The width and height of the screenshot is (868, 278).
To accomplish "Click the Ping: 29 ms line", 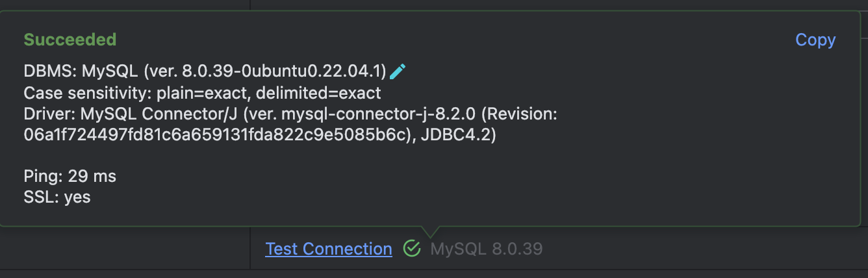I will [x=70, y=176].
